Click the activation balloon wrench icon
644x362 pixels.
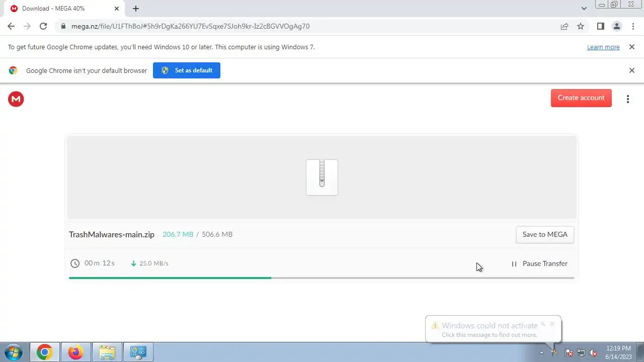[x=543, y=324]
